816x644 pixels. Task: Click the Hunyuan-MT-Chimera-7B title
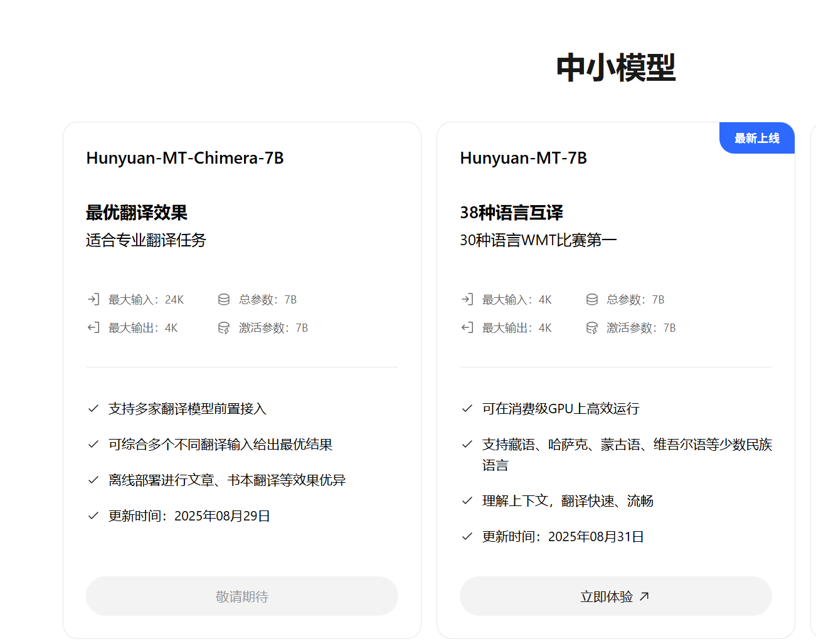point(185,158)
